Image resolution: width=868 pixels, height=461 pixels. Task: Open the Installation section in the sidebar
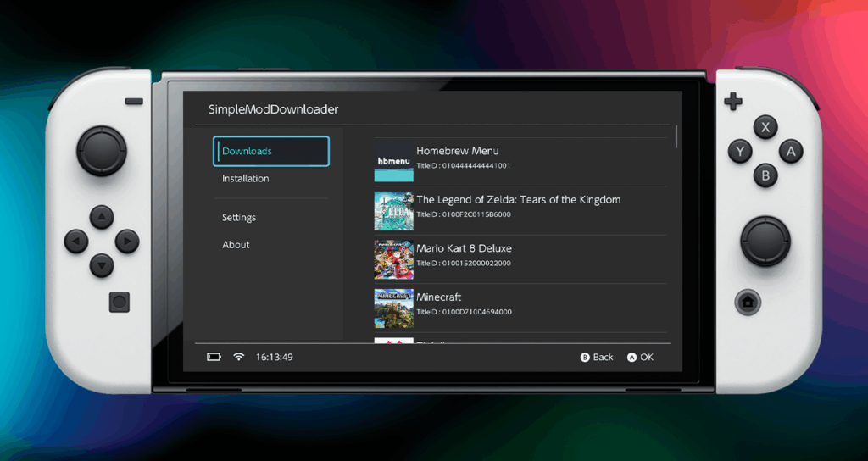click(x=246, y=179)
